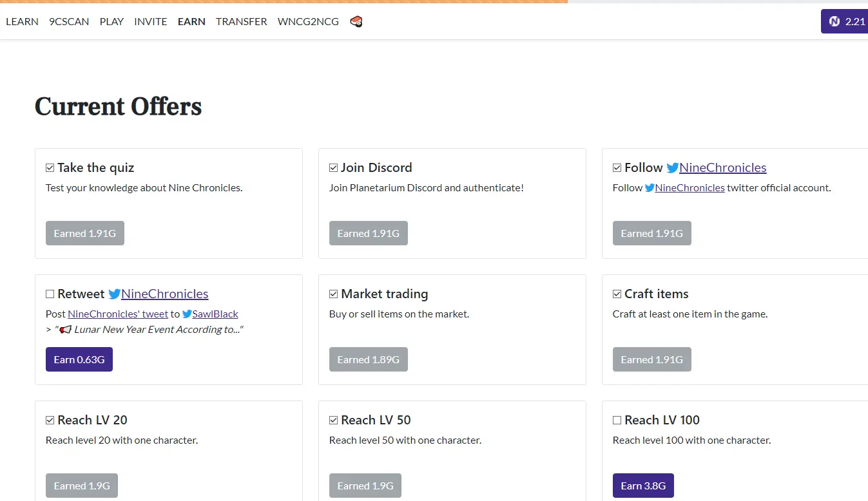Toggle the Join Discord checkbox
Image resolution: width=868 pixels, height=501 pixels.
click(333, 168)
